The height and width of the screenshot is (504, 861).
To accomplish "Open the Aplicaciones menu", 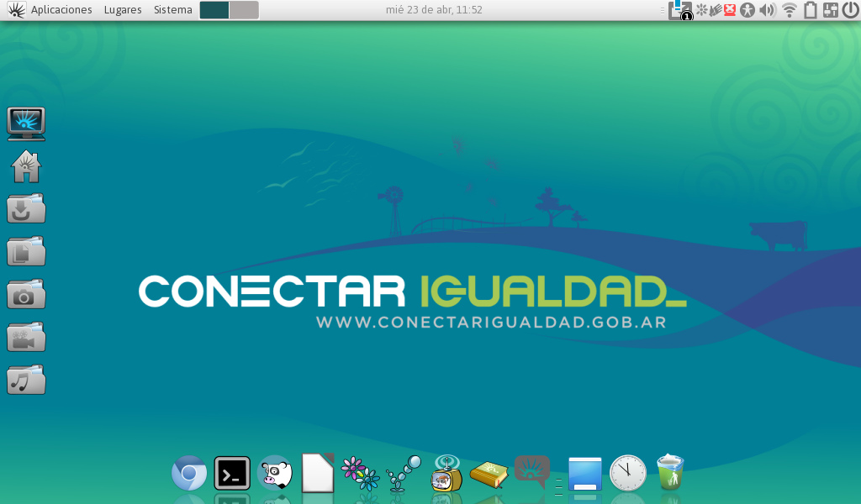I will (61, 10).
